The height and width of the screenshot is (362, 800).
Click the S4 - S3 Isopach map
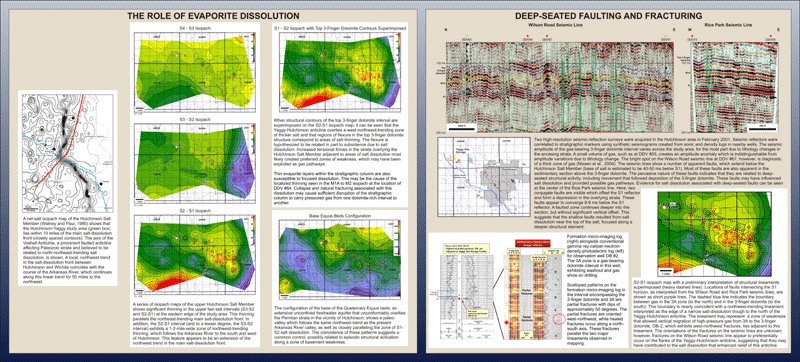pos(194,71)
